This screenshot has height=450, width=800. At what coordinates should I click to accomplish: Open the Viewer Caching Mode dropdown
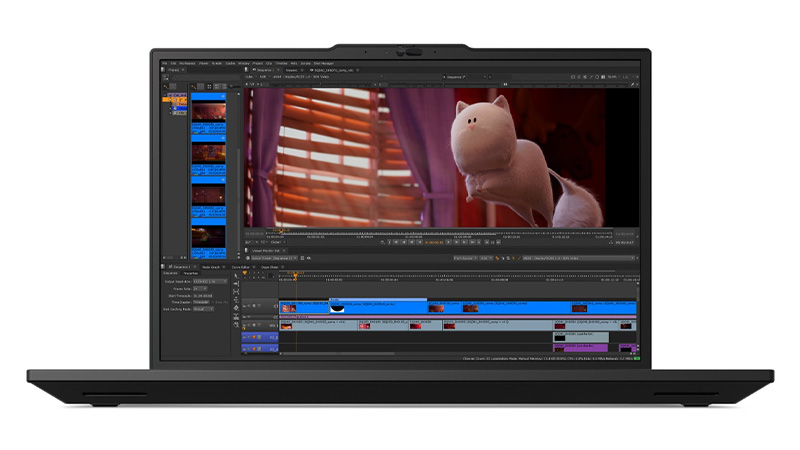[204, 309]
